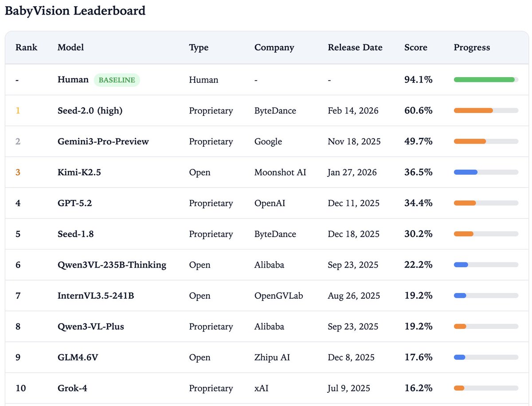
Task: Click the 36.5% score value
Action: click(x=418, y=172)
